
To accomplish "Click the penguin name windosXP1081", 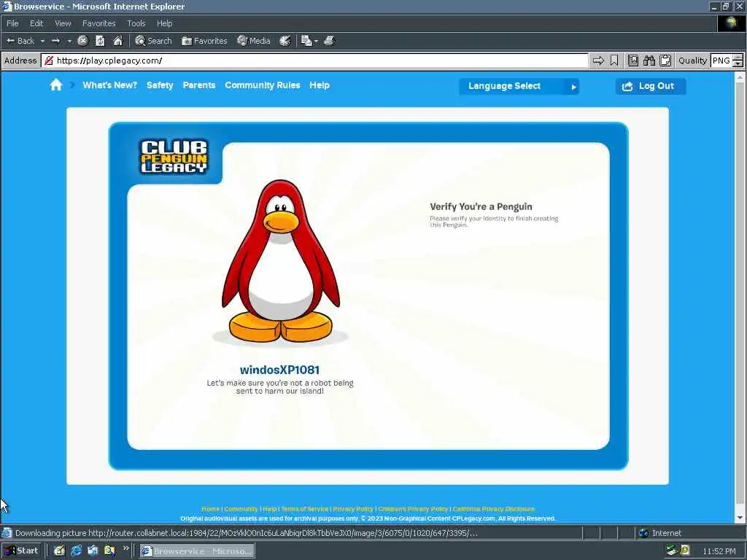I will pyautogui.click(x=279, y=370).
